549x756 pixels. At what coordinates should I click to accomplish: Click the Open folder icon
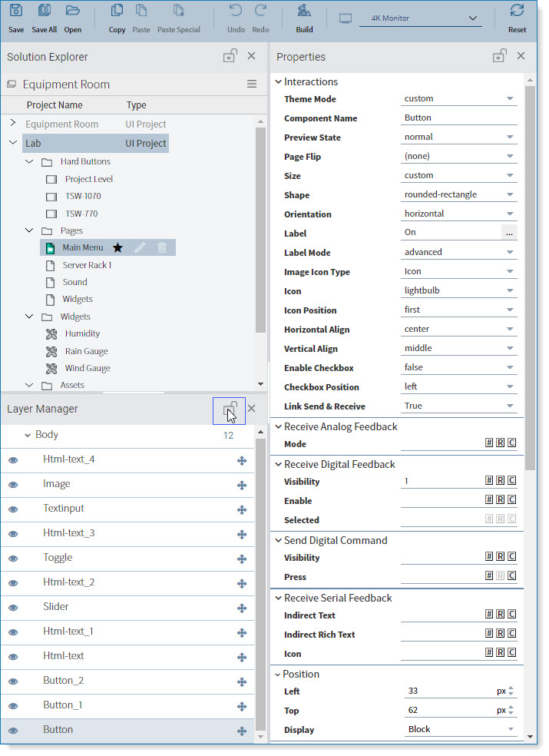coord(73,10)
